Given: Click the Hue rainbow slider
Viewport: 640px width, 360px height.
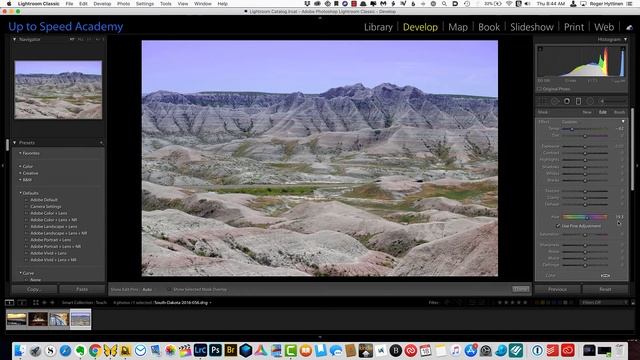Looking at the screenshot, I should (585, 217).
